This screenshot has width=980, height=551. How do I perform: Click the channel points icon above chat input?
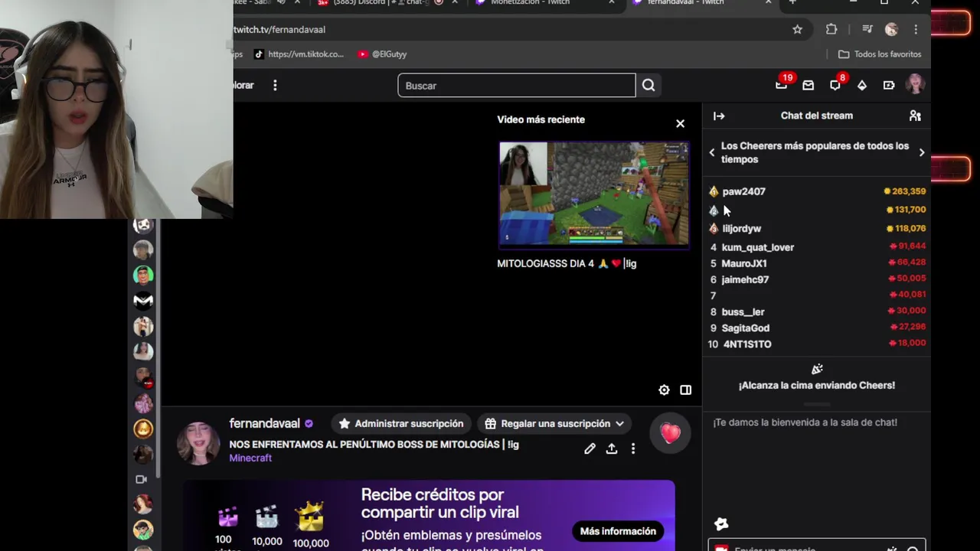(721, 524)
